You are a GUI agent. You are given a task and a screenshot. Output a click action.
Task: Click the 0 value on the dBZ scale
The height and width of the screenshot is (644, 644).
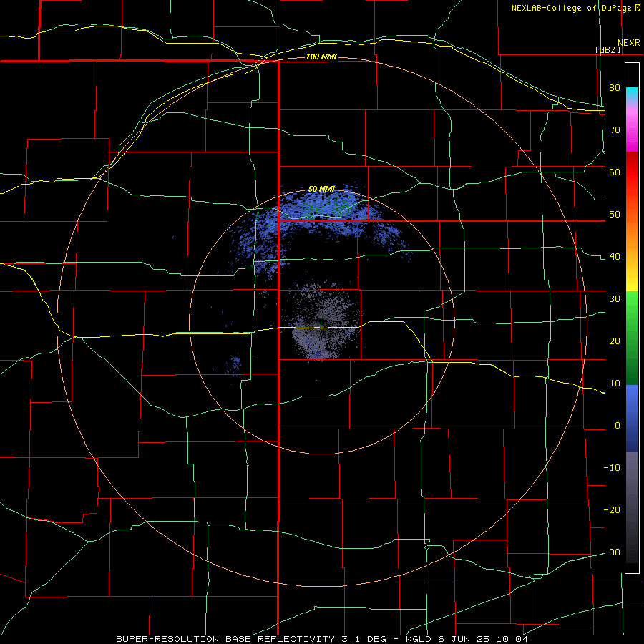point(618,426)
